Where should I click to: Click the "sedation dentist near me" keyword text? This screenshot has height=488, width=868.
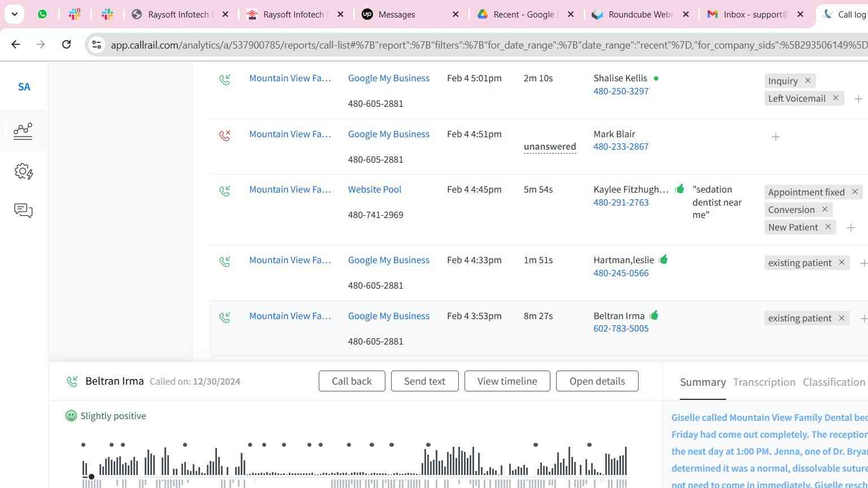tap(717, 202)
